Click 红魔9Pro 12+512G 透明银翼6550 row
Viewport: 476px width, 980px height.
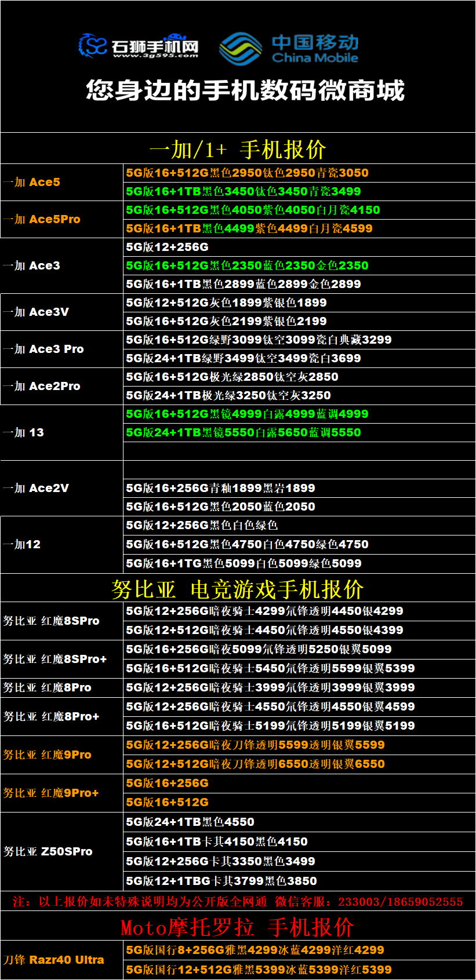[299, 764]
